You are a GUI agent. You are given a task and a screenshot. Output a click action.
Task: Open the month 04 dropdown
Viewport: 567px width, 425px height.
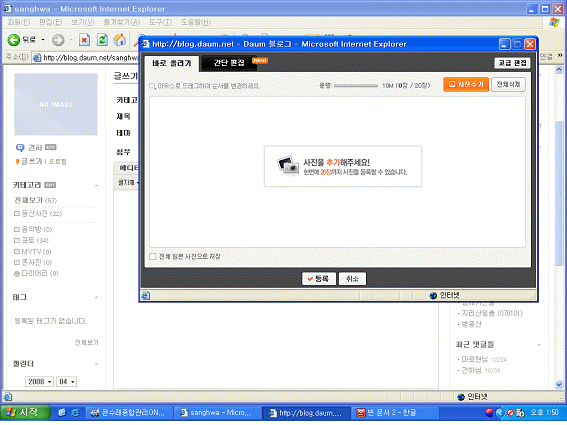point(67,382)
